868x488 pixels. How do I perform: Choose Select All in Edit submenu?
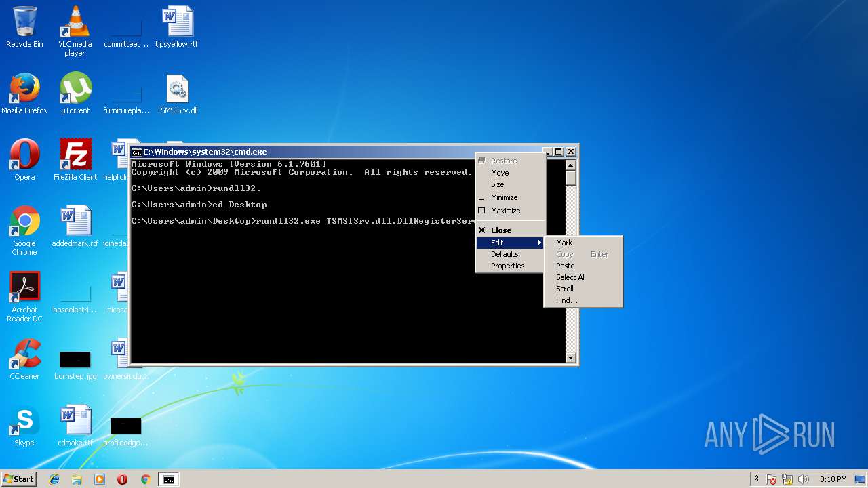pos(583,277)
